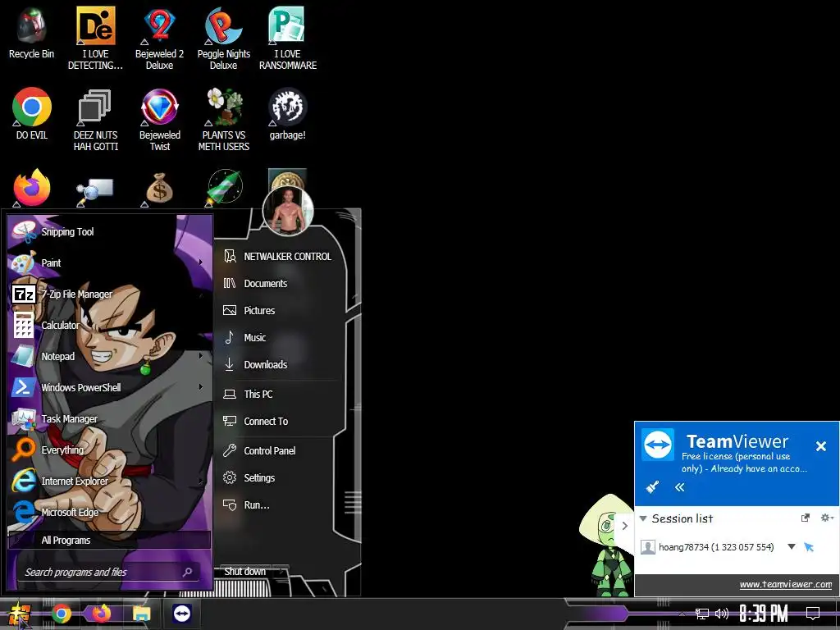Screen dimensions: 840x630
Task: Open the green rocket desktop icon
Action: tap(225, 188)
